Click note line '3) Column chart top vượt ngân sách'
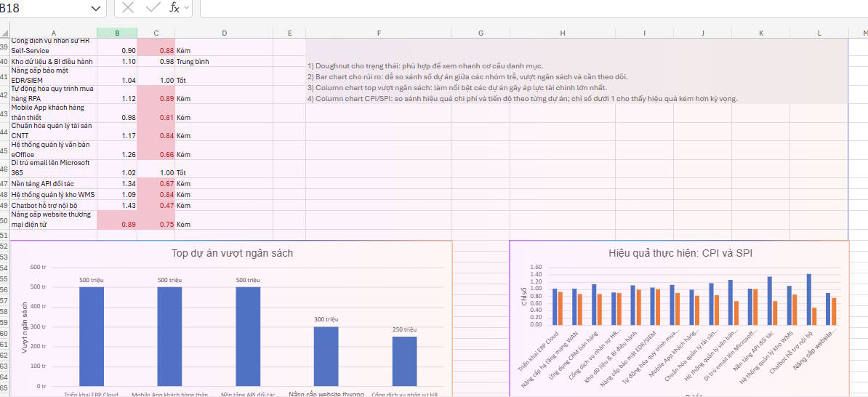This screenshot has height=397, width=868. [457, 88]
